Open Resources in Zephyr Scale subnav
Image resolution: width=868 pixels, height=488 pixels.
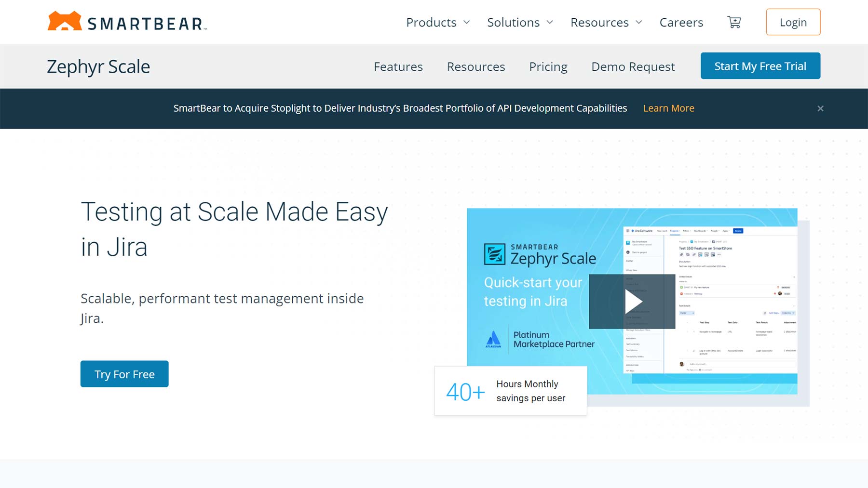coord(476,66)
